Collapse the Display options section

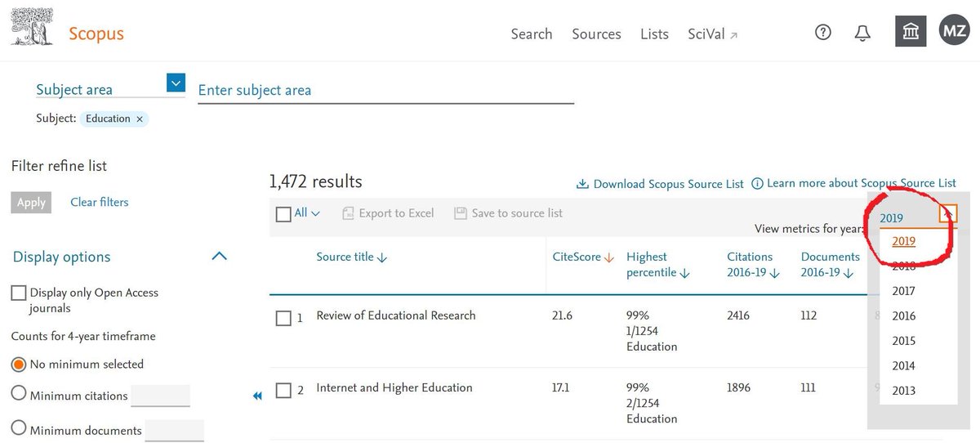pos(219,256)
